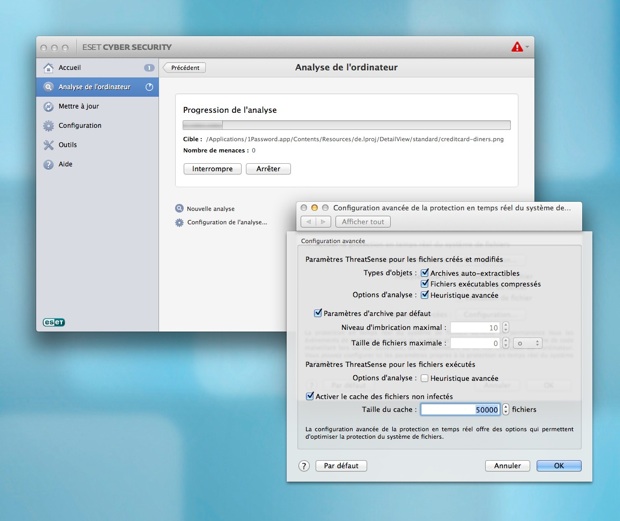Enable Heuristique avancée for executed files
Image resolution: width=620 pixels, height=521 pixels.
[x=425, y=378]
